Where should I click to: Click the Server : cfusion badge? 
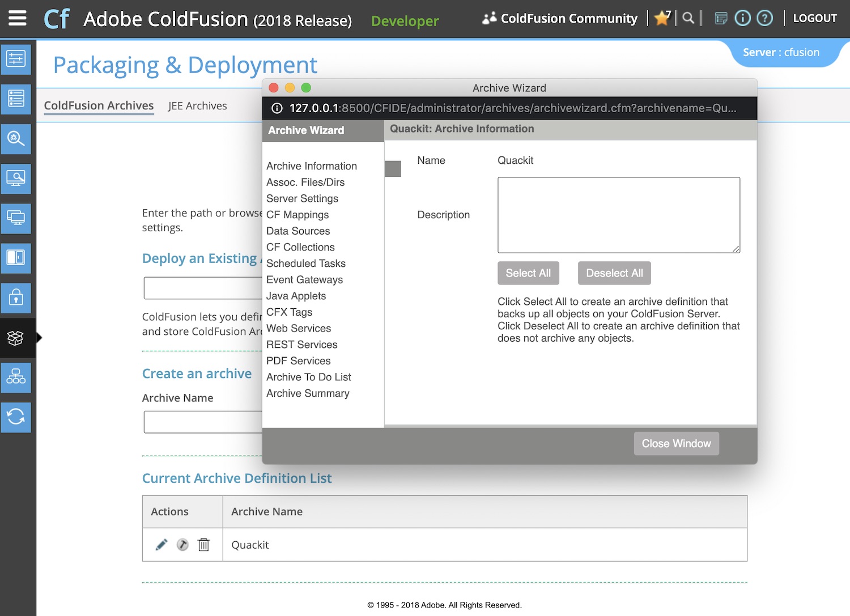[781, 52]
